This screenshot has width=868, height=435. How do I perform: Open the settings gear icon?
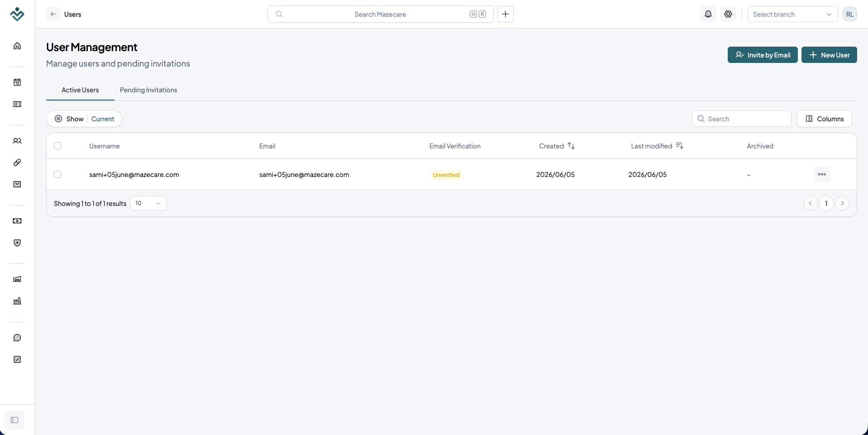pos(728,14)
